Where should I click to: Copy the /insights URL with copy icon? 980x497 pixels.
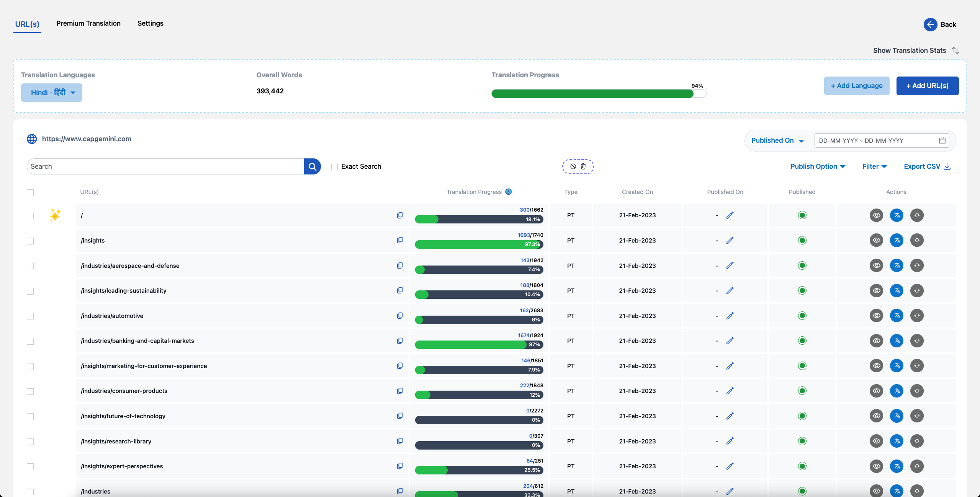coord(400,240)
